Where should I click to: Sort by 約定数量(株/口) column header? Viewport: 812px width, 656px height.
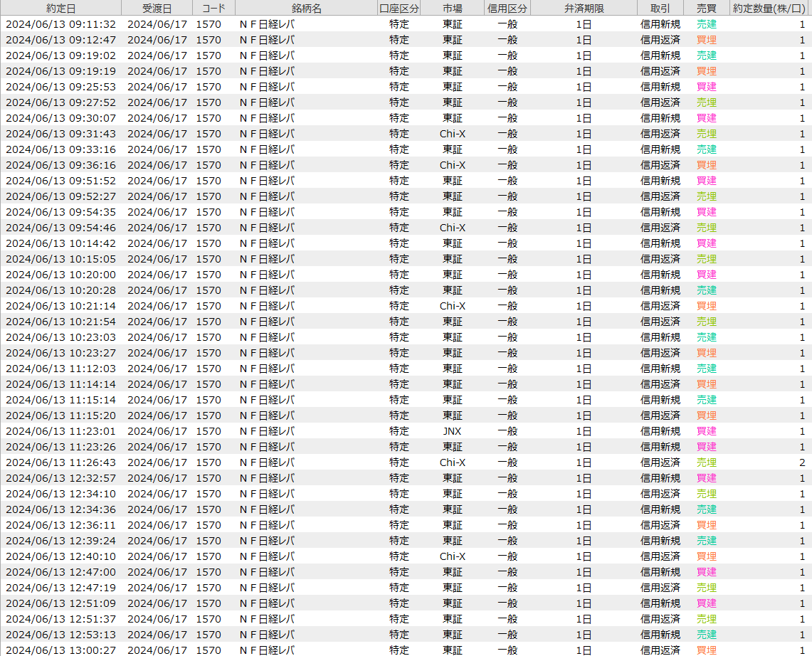pyautogui.click(x=771, y=8)
